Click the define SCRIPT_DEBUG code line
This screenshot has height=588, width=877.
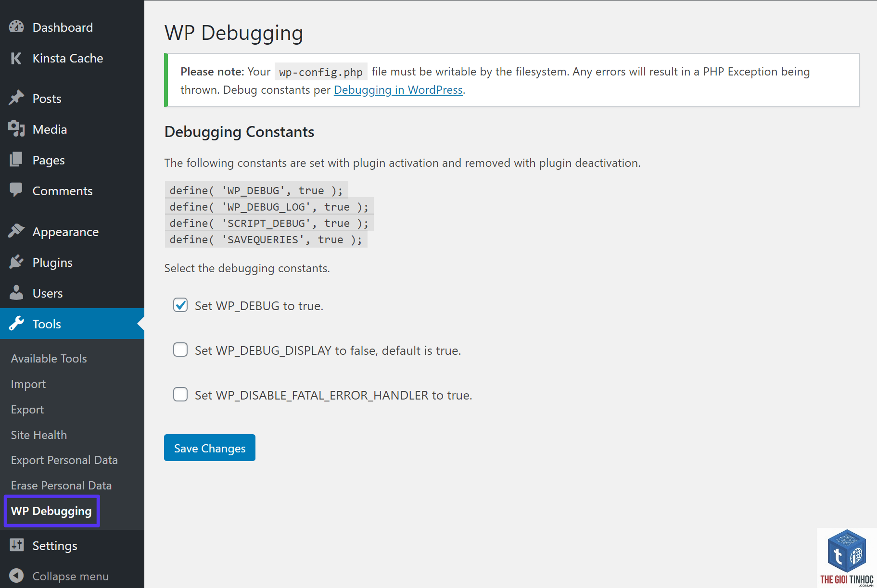(x=269, y=223)
